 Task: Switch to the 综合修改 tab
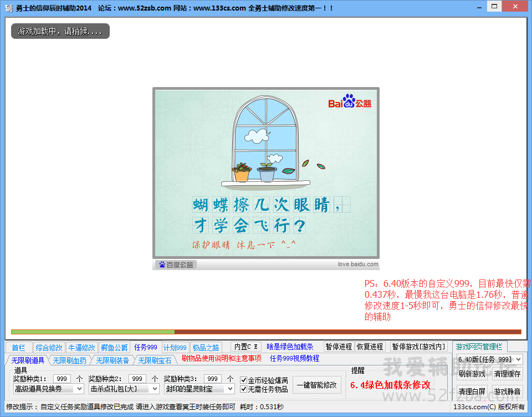tap(49, 347)
